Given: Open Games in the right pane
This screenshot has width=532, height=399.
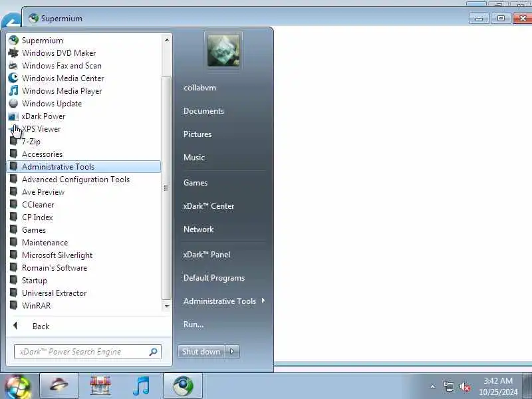Looking at the screenshot, I should [196, 182].
